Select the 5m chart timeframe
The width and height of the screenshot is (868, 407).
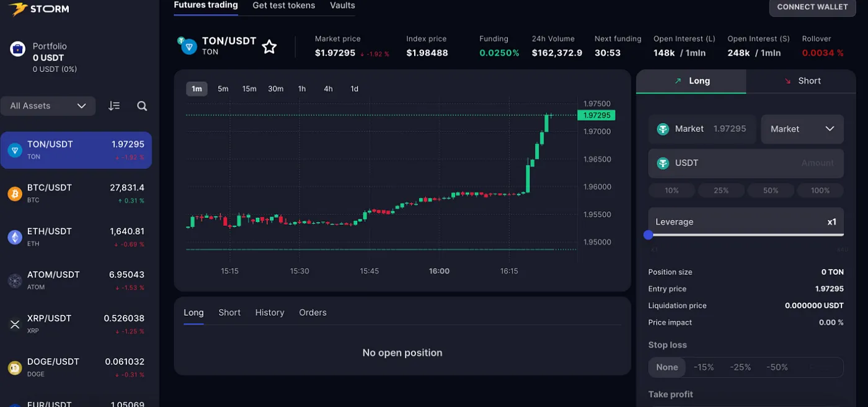tap(223, 89)
